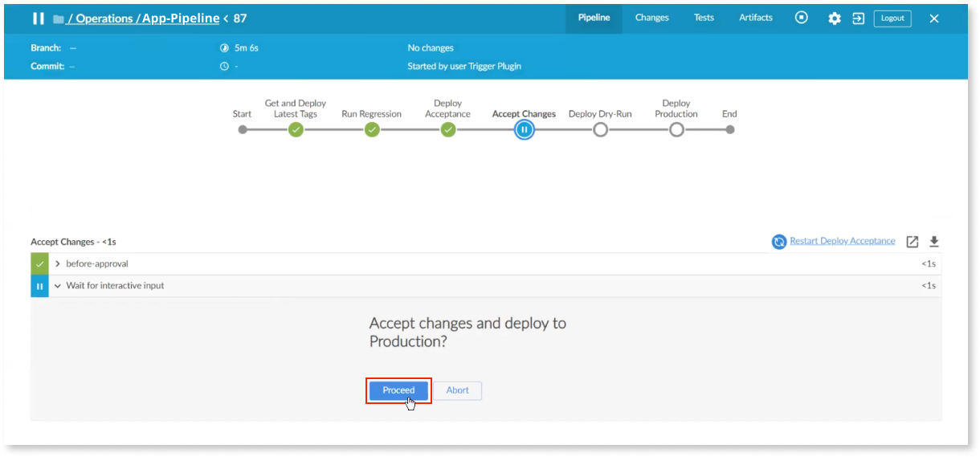Click the back chevron beside run 87
This screenshot has height=457, width=980.
(x=226, y=18)
